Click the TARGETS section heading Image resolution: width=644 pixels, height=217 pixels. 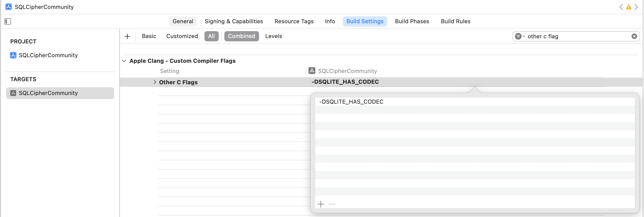coord(23,79)
